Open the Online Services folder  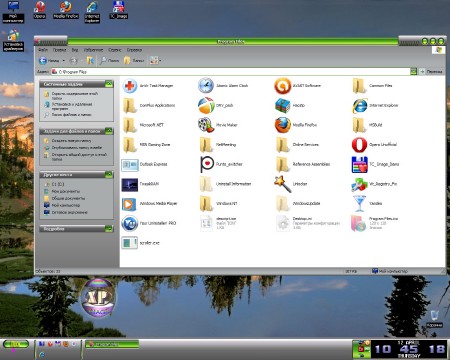pos(282,145)
